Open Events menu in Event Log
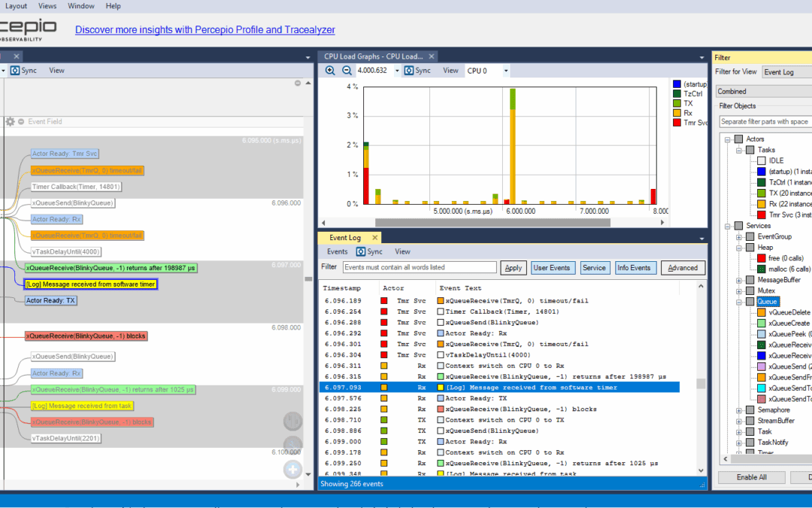812x508 pixels. [x=337, y=251]
